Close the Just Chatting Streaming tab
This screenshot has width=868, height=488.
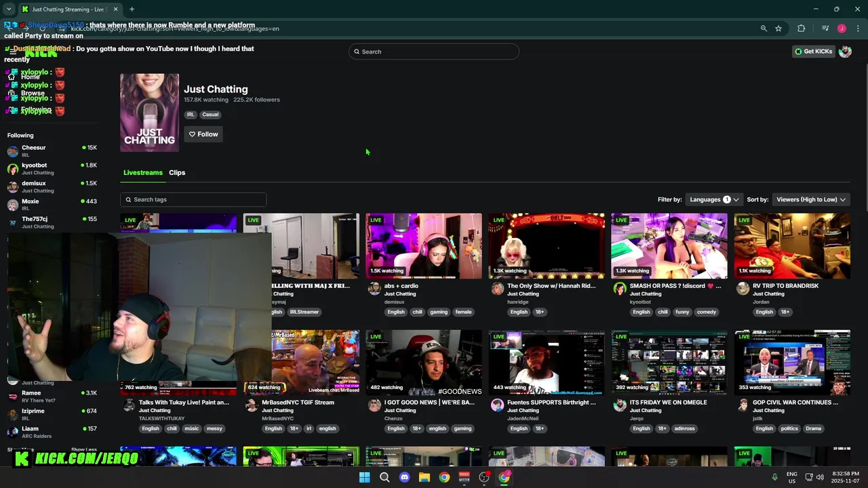point(115,9)
